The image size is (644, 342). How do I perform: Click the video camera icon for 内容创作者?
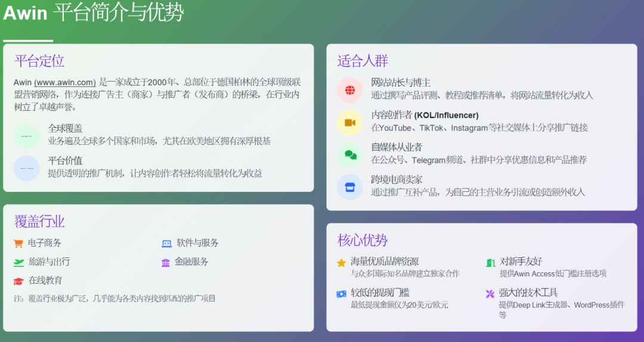click(x=350, y=122)
